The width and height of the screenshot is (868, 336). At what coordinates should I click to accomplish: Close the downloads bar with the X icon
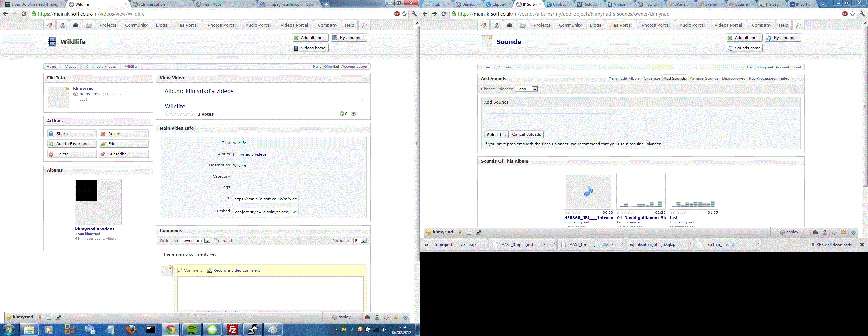coord(861,245)
